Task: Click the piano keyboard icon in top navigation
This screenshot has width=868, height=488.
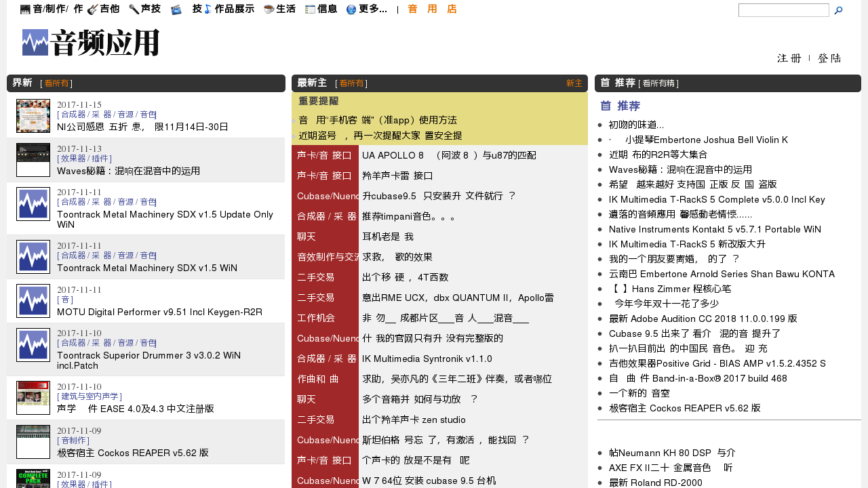Action: coord(26,9)
